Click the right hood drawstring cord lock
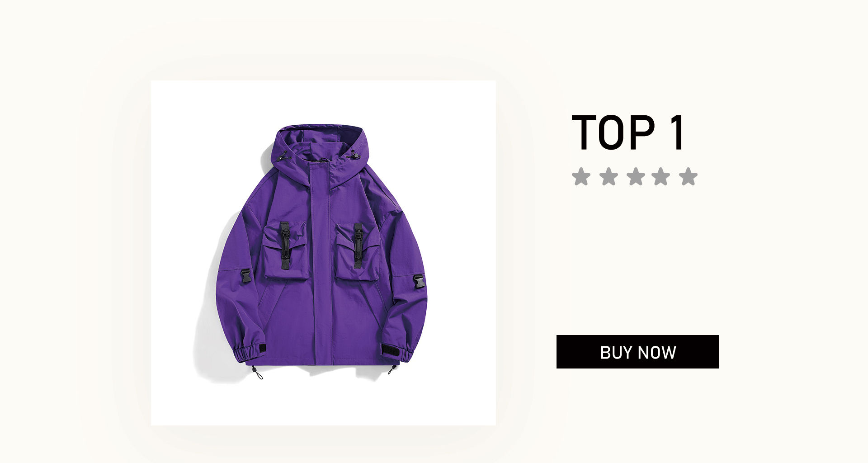This screenshot has width=868, height=463. click(x=353, y=156)
